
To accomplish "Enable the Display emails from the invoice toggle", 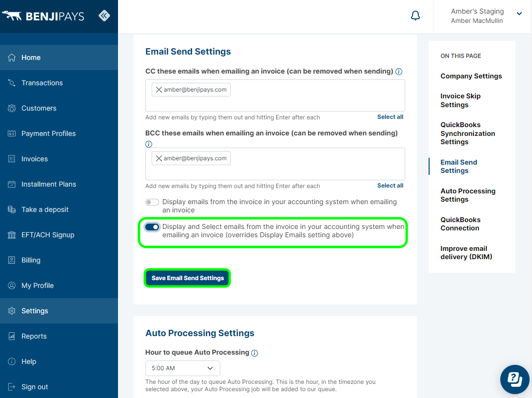I will click(x=152, y=202).
